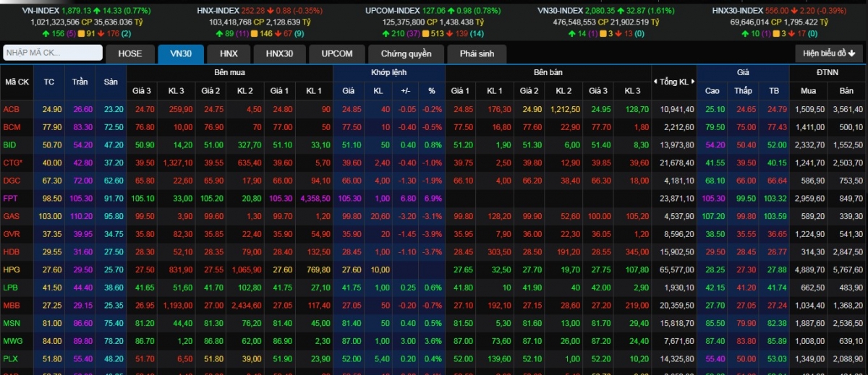Select the FPT ticker row symbol
This screenshot has width=868, height=375.
click(11, 198)
